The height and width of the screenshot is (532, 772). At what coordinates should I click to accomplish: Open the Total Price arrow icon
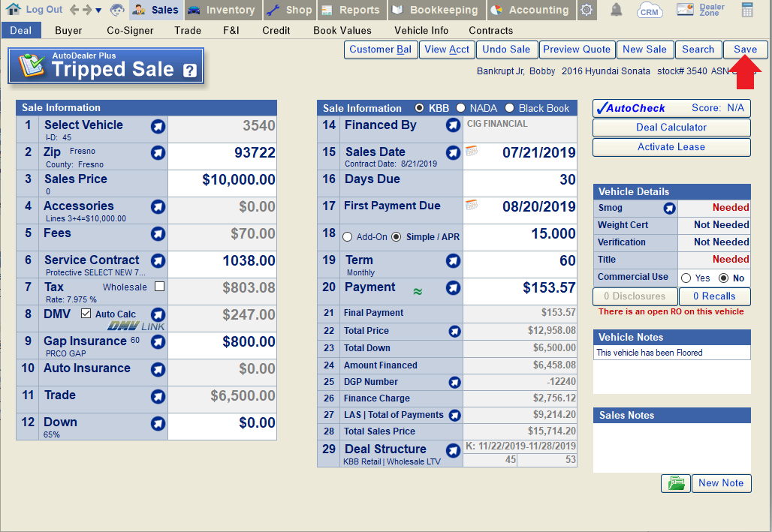pyautogui.click(x=455, y=332)
